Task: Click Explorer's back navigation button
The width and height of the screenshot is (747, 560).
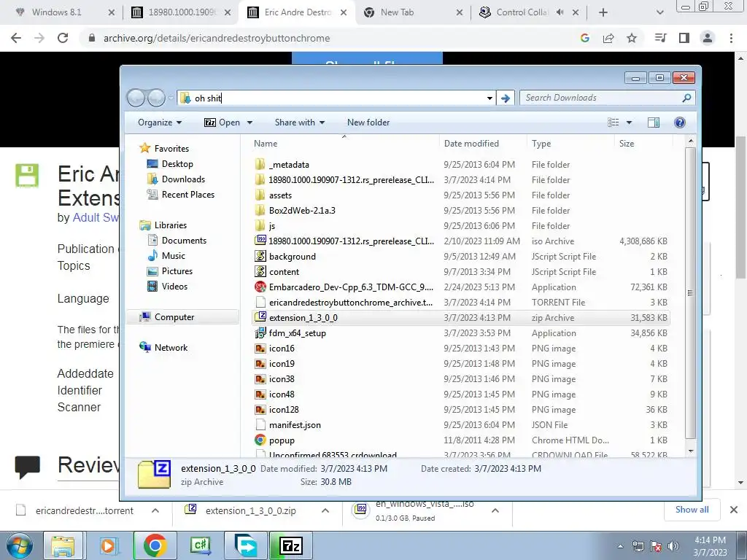Action: (136, 98)
